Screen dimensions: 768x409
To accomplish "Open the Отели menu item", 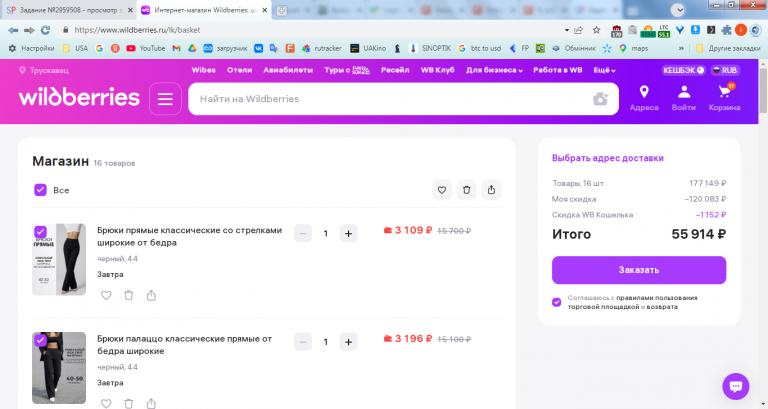I will (240, 70).
